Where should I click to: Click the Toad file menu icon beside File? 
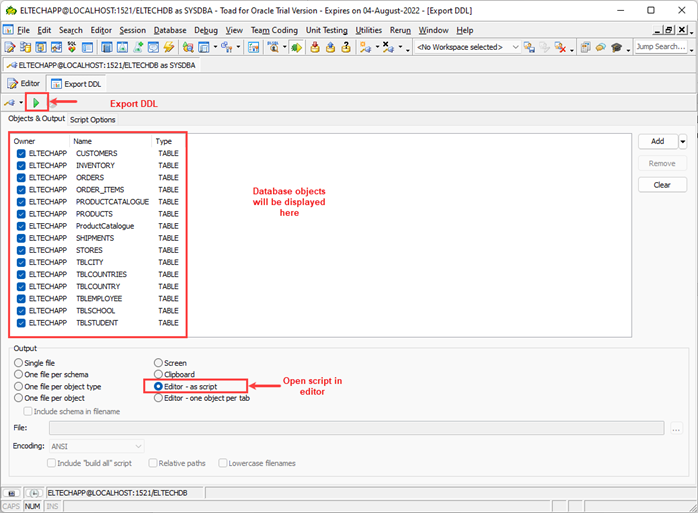pos(8,30)
